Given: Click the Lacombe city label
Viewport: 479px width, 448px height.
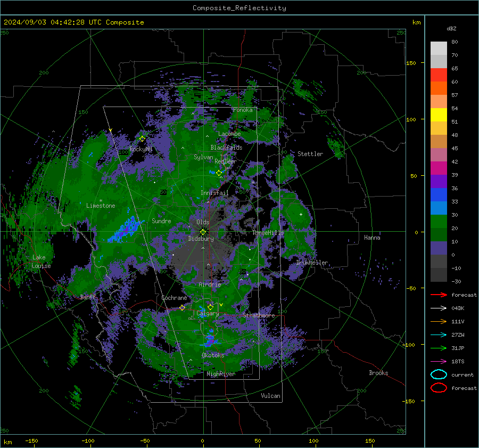Looking at the screenshot, I should 229,134.
